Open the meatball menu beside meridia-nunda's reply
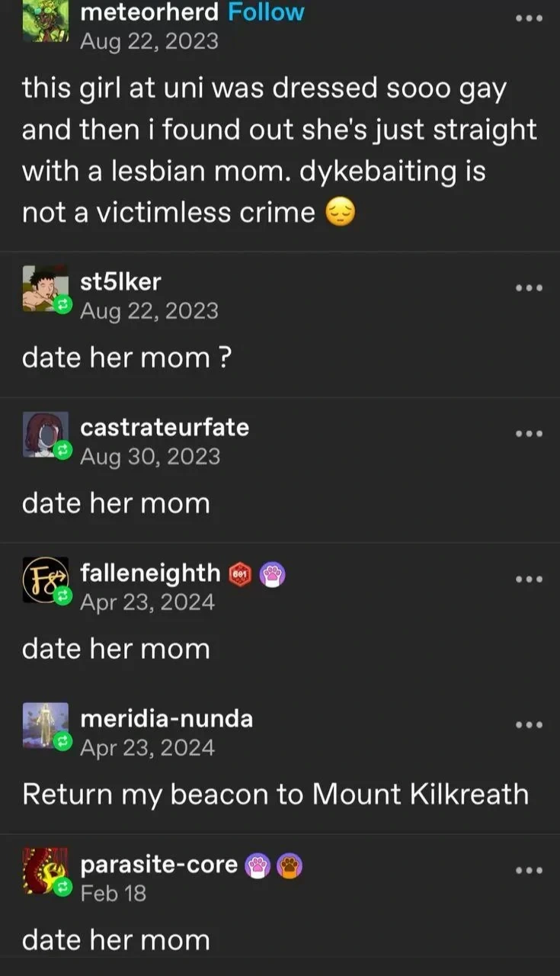The height and width of the screenshot is (976, 560). coord(528,725)
